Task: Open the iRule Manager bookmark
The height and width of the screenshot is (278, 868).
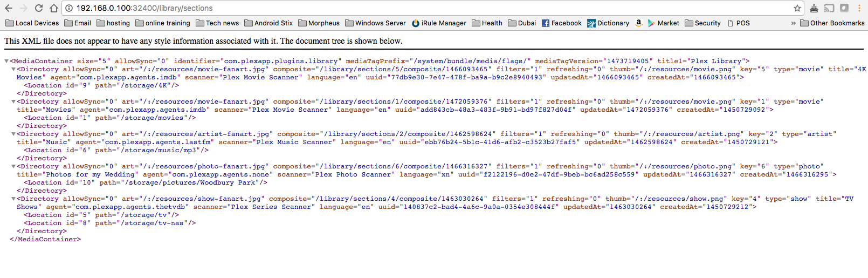Action: (x=439, y=23)
